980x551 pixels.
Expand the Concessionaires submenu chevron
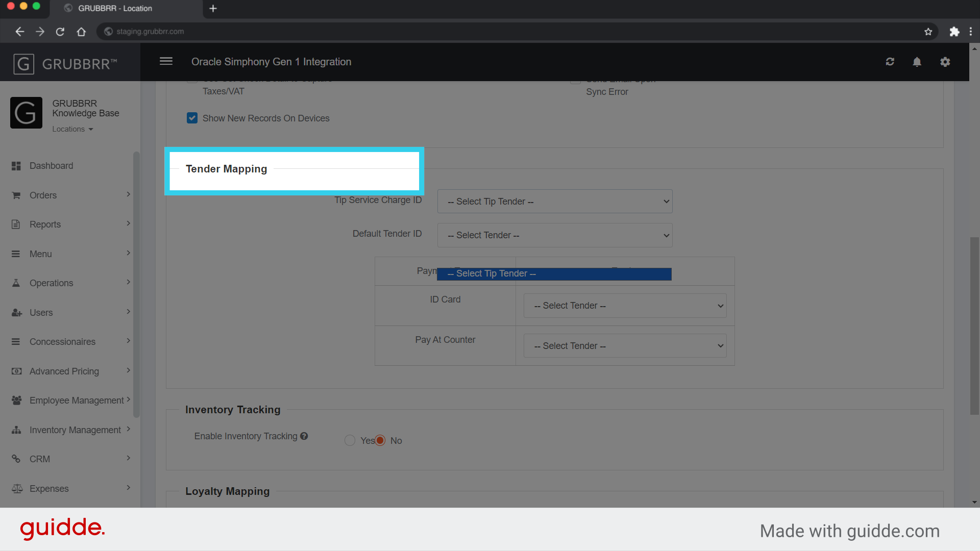coord(128,341)
